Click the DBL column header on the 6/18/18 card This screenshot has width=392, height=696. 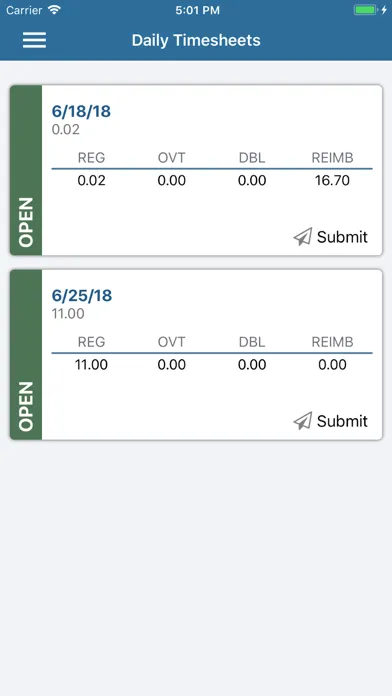[x=252, y=158]
